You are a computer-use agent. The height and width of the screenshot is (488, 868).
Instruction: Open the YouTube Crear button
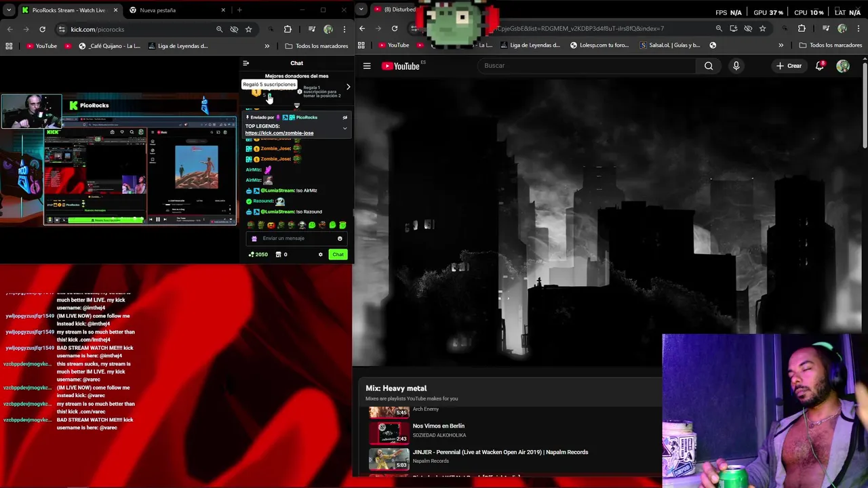(789, 66)
